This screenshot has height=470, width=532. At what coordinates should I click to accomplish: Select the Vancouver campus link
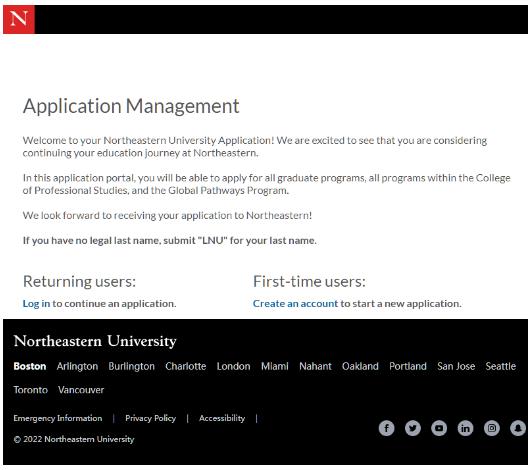[81, 390]
